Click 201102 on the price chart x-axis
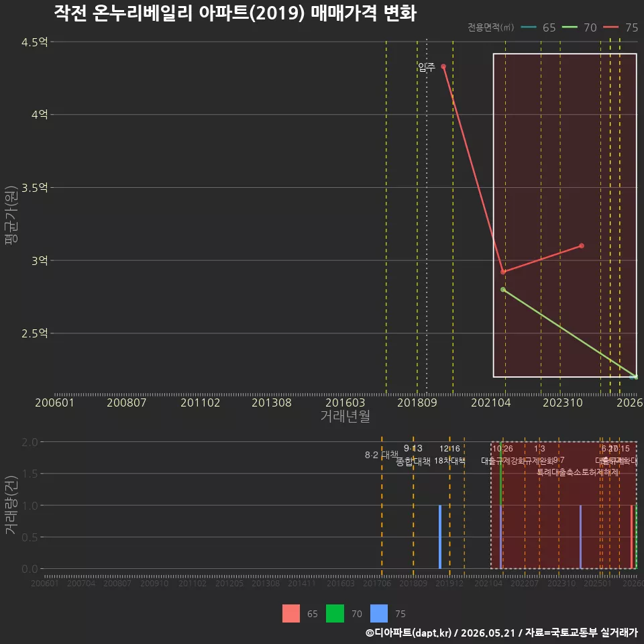This screenshot has height=644, width=644. (201, 402)
